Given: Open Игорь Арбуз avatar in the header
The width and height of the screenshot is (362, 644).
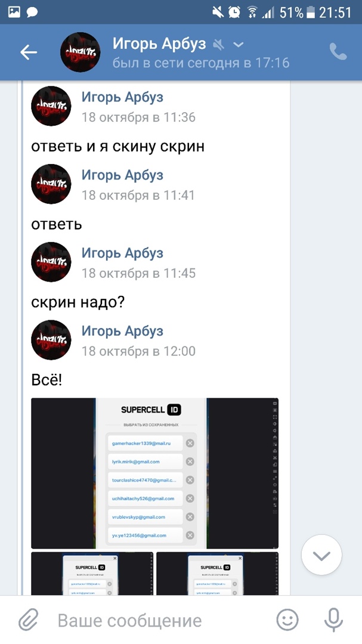Looking at the screenshot, I should [80, 52].
